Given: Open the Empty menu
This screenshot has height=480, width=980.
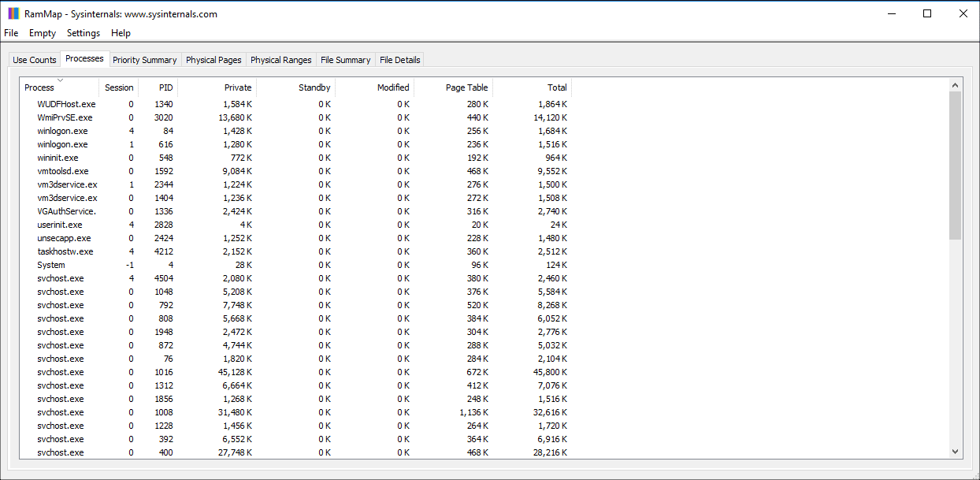Looking at the screenshot, I should 42,33.
